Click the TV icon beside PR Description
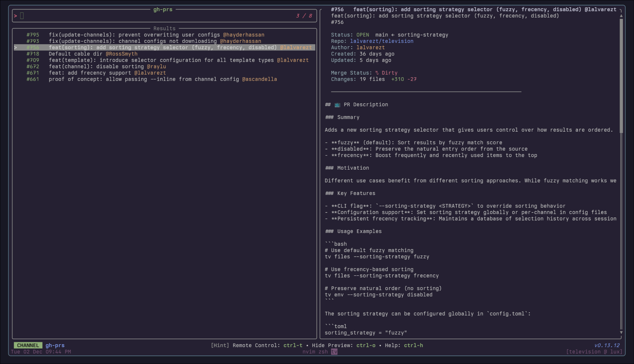 point(337,105)
